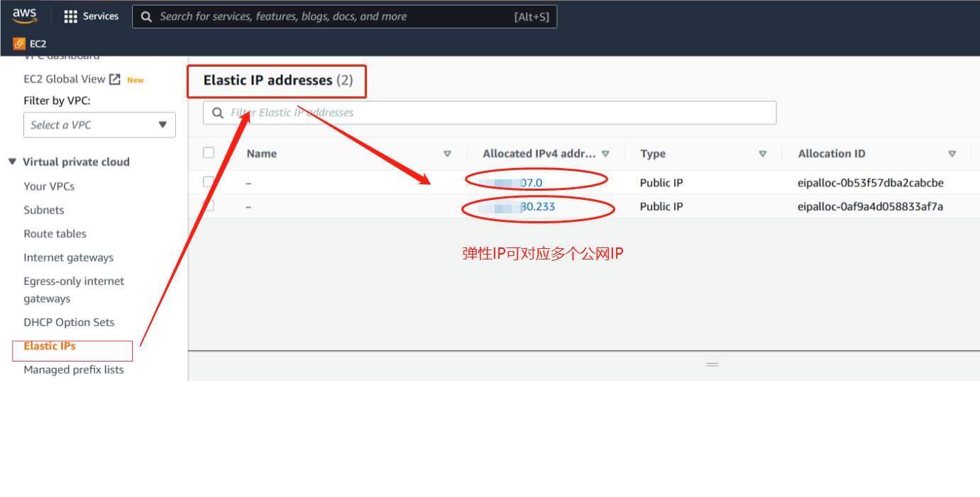Screen dimensions: 980x497
Task: Open Route tables
Action: [x=55, y=234]
